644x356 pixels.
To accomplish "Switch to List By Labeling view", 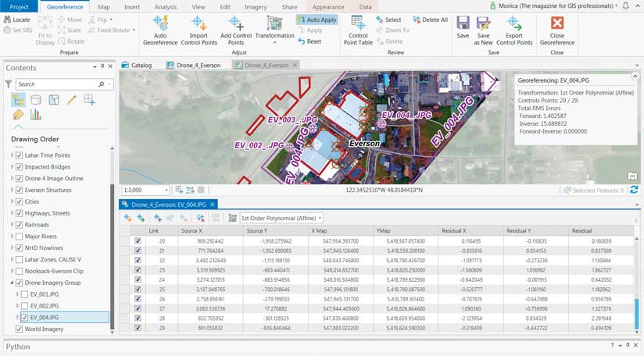I will click(18, 115).
